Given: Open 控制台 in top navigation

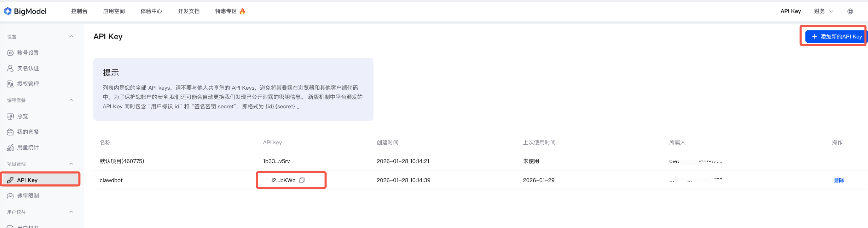Looking at the screenshot, I should tap(79, 11).
